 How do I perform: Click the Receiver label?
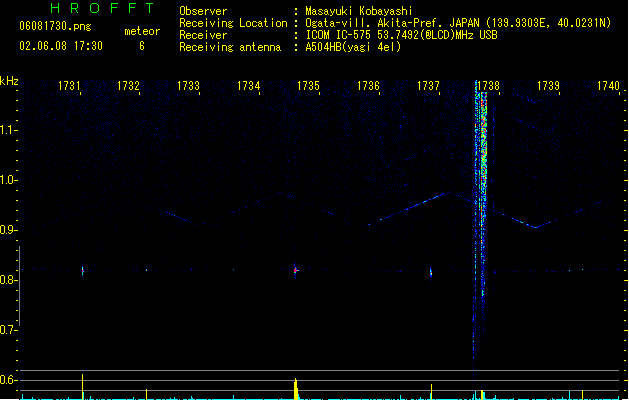coord(203,35)
